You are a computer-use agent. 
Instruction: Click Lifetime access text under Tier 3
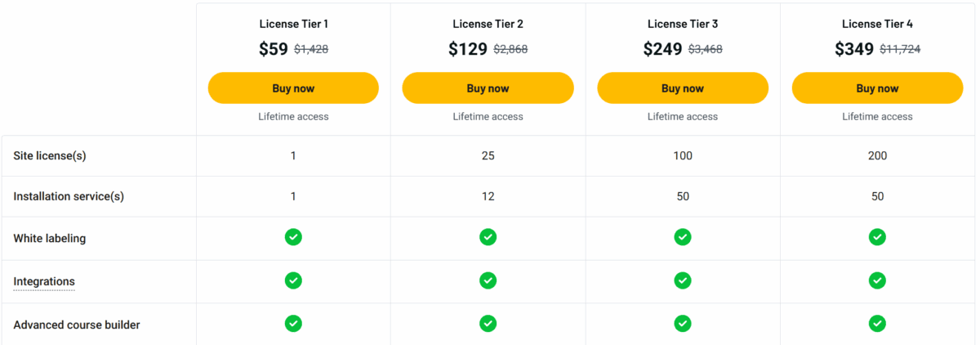pos(683,117)
